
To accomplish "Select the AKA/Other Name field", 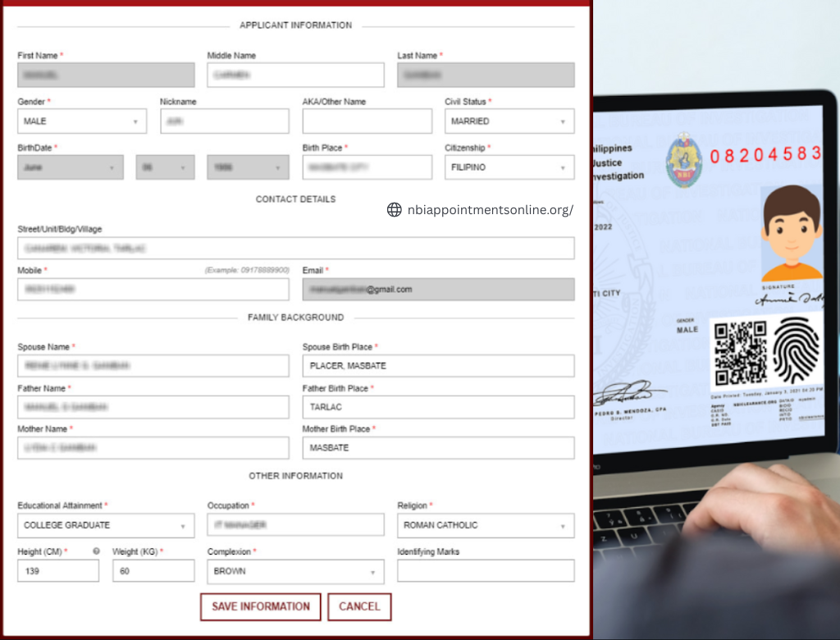I will 367,121.
